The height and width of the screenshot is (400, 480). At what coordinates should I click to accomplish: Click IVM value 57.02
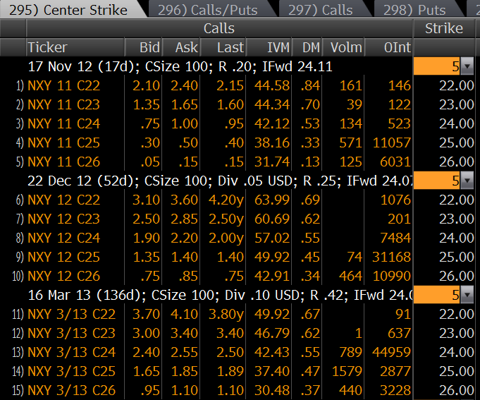[272, 238]
